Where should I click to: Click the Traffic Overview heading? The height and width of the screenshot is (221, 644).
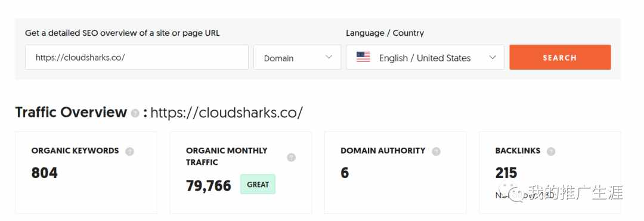pyautogui.click(x=71, y=113)
